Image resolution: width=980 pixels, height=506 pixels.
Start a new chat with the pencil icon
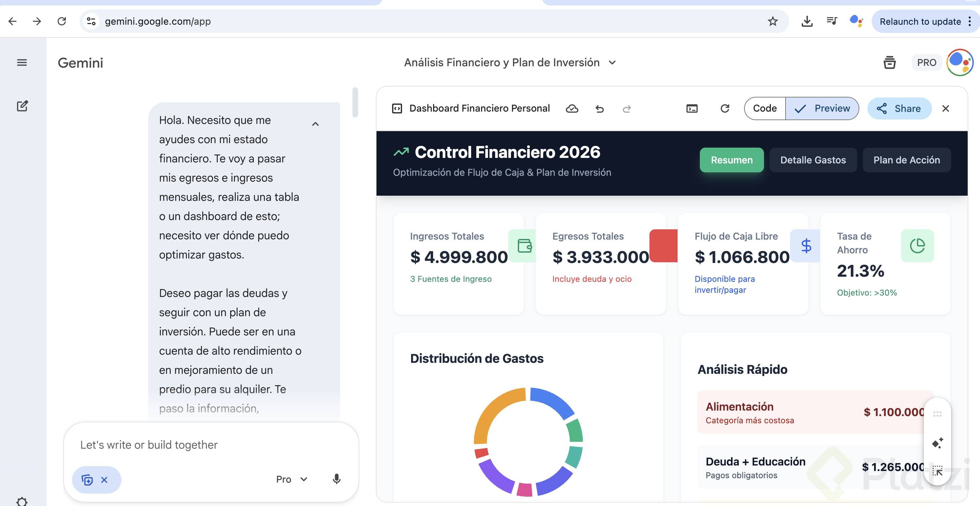(22, 106)
